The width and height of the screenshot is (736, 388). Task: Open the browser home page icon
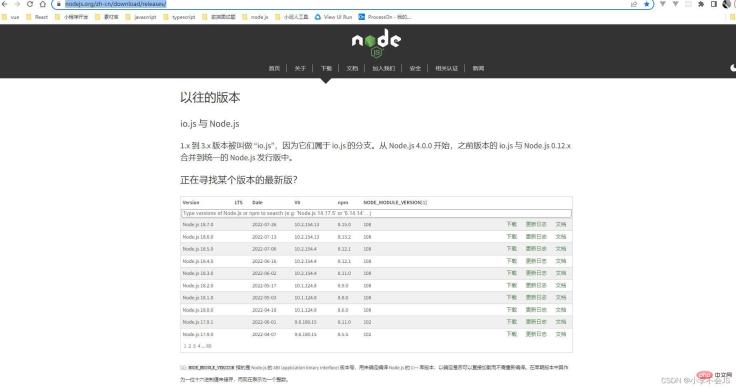coord(43,4)
